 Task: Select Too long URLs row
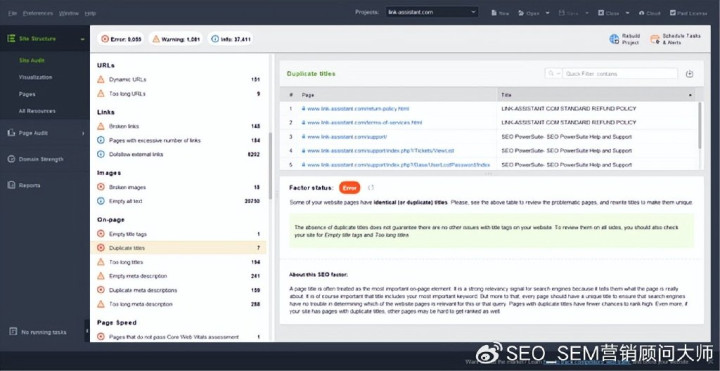coord(179,94)
